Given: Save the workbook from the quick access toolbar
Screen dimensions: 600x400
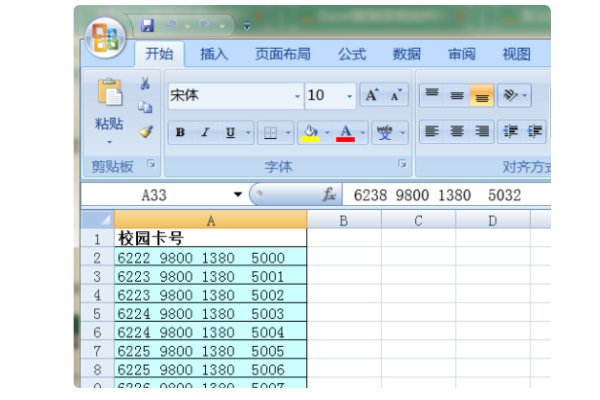Looking at the screenshot, I should point(147,26).
